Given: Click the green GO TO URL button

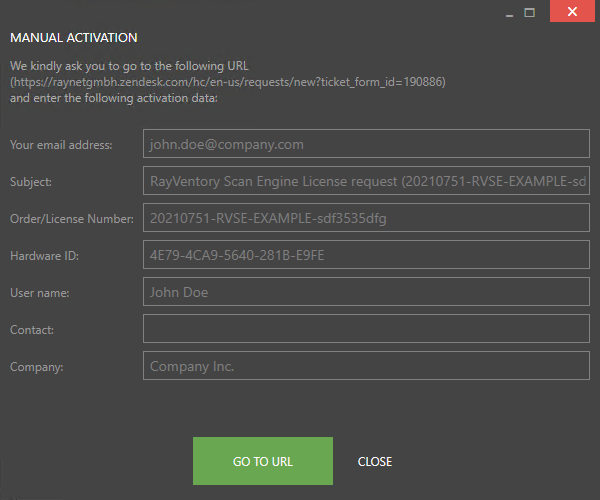Looking at the screenshot, I should 262,461.
